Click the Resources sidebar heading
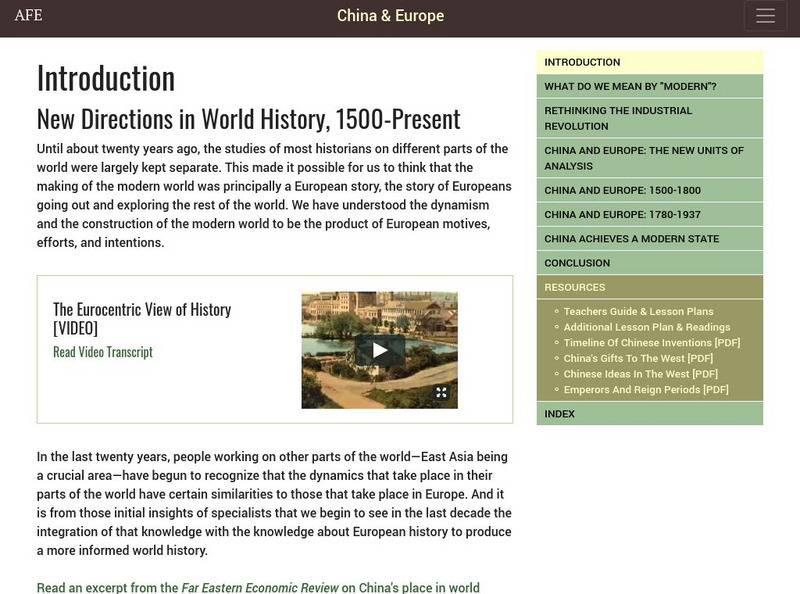800x594 pixels. 649,287
